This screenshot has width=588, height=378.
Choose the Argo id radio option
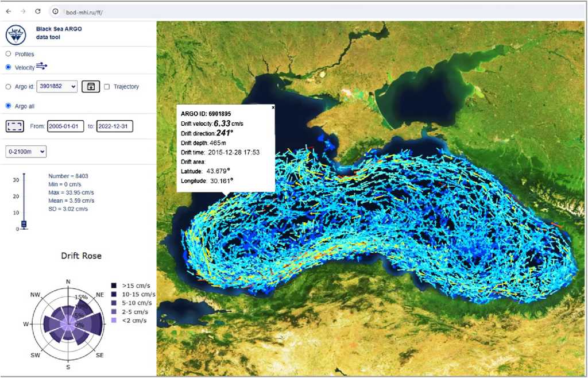[x=8, y=87]
